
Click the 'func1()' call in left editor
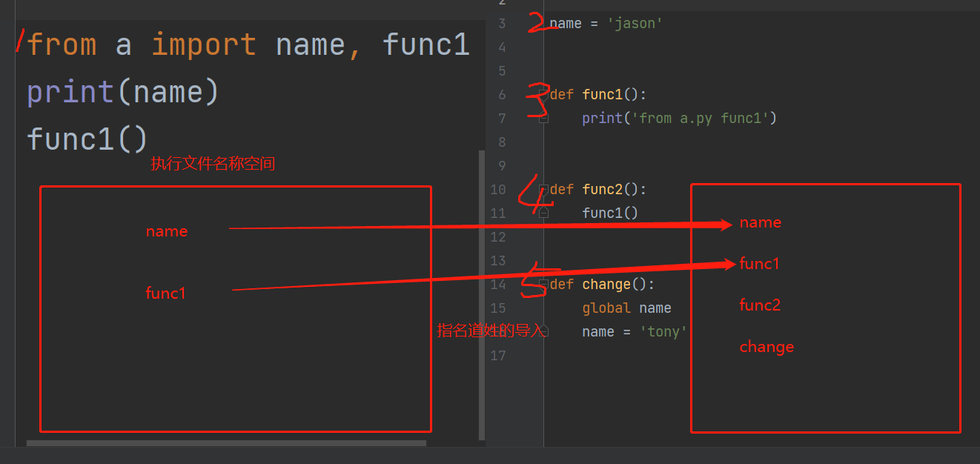tap(87, 139)
